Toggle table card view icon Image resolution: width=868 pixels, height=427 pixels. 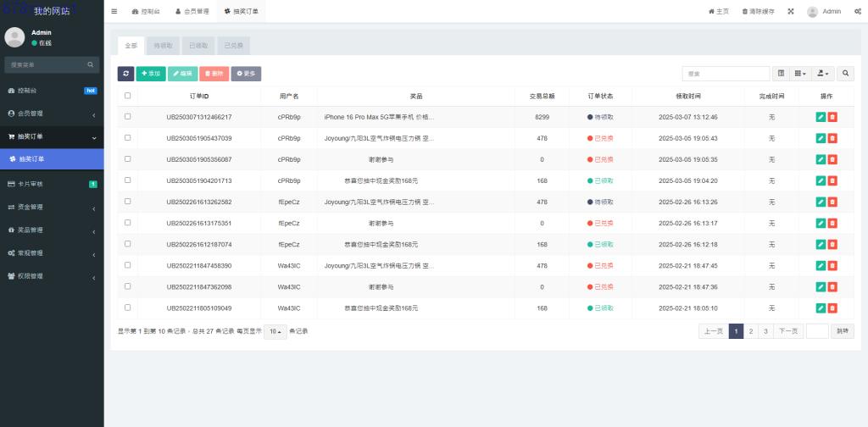pyautogui.click(x=782, y=74)
